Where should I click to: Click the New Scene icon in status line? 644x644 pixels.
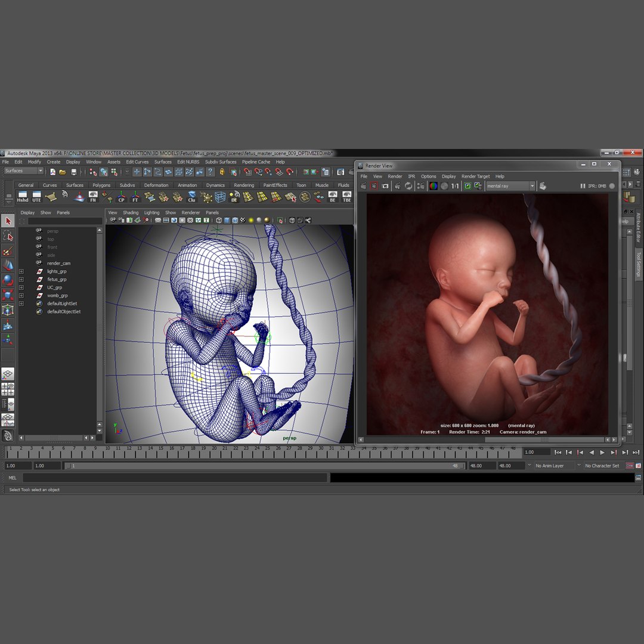coord(52,172)
